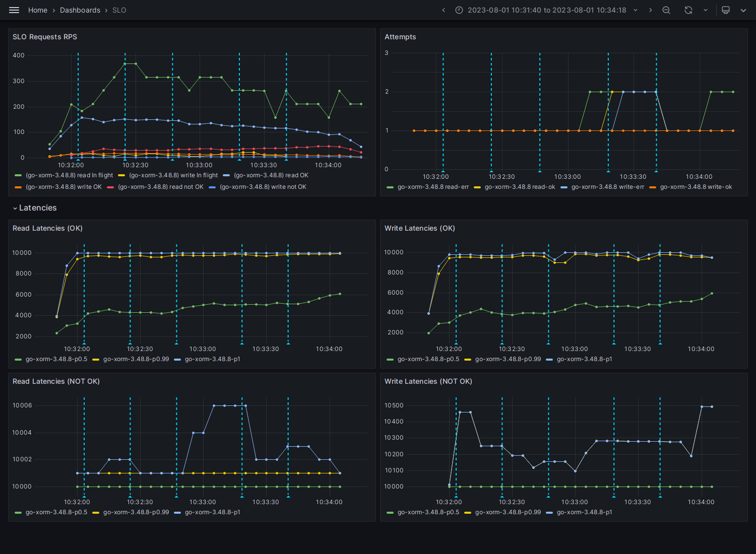Shift time range forward arrow
Viewport: 756px width, 554px height.
pos(650,10)
